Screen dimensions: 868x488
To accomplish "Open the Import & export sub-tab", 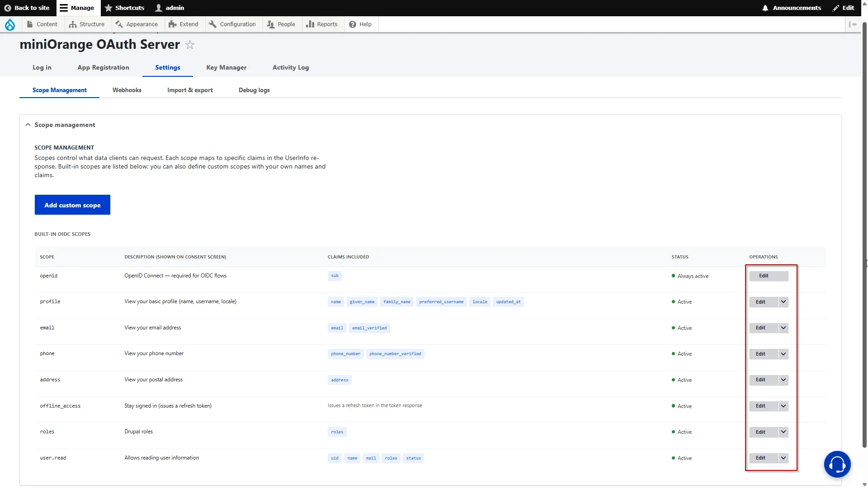I will pyautogui.click(x=190, y=90).
